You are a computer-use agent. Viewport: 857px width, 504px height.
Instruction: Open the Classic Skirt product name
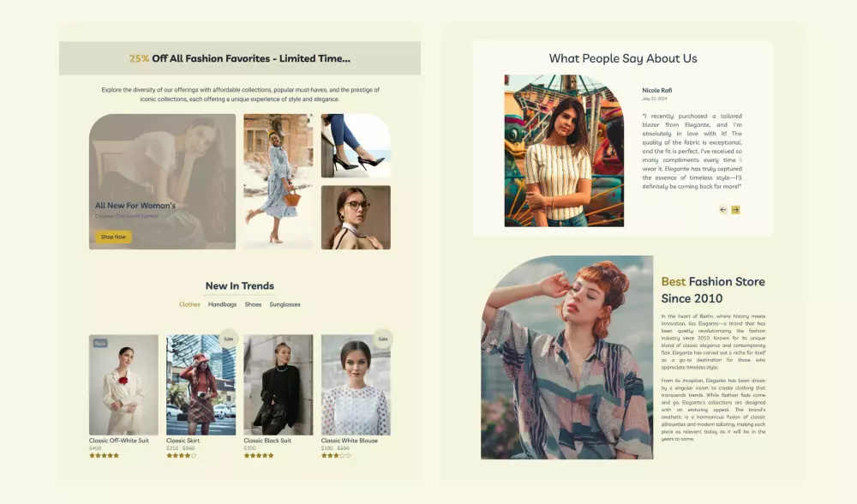click(x=183, y=441)
